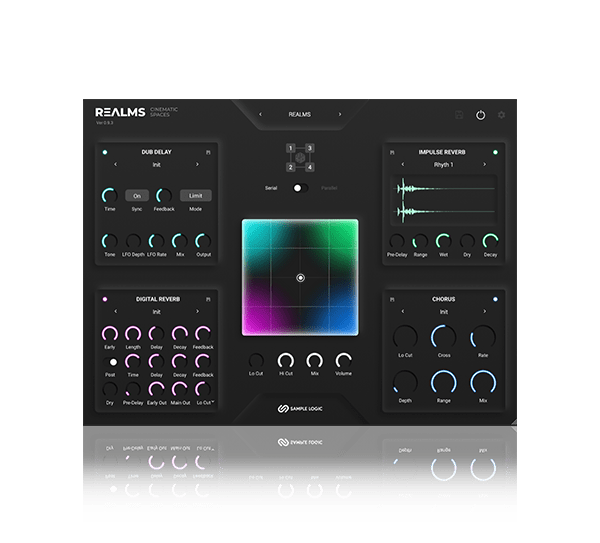Toggle Impulse Reverb power LED
The image size is (600, 543).
(495, 152)
